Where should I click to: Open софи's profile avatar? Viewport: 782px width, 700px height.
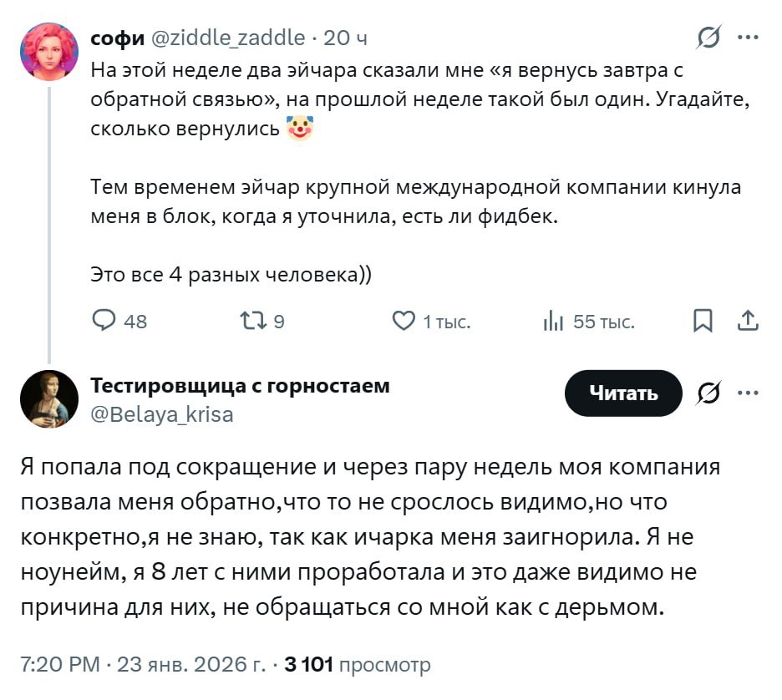(49, 52)
